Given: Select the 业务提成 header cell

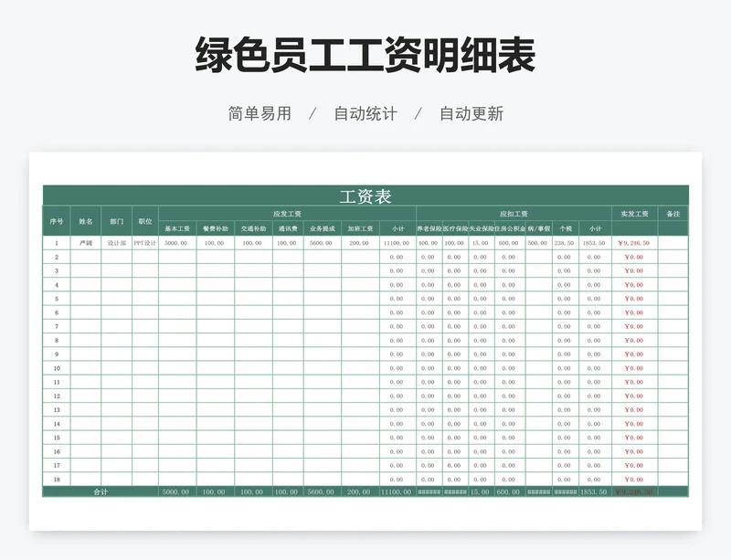Looking at the screenshot, I should [x=323, y=228].
